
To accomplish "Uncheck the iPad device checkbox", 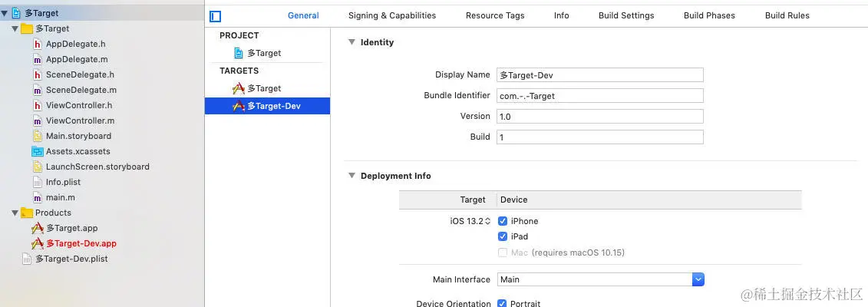I will coord(503,236).
